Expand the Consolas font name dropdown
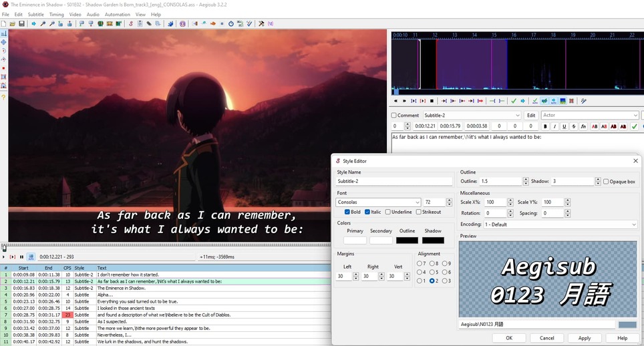644x346 pixels. (418, 202)
